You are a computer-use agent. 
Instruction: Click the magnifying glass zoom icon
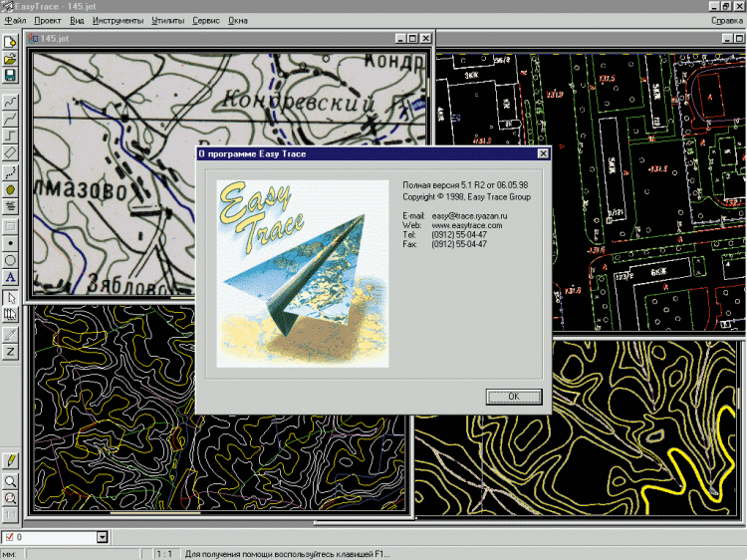point(10,481)
